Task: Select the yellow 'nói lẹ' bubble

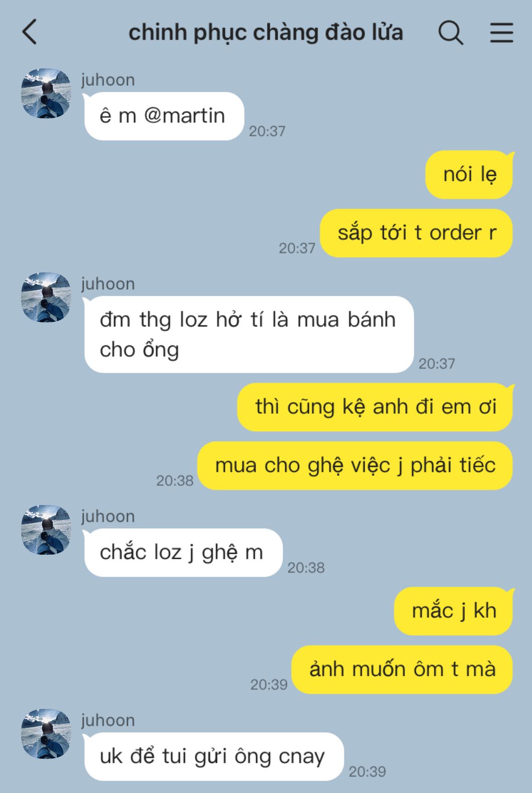Action: (469, 174)
